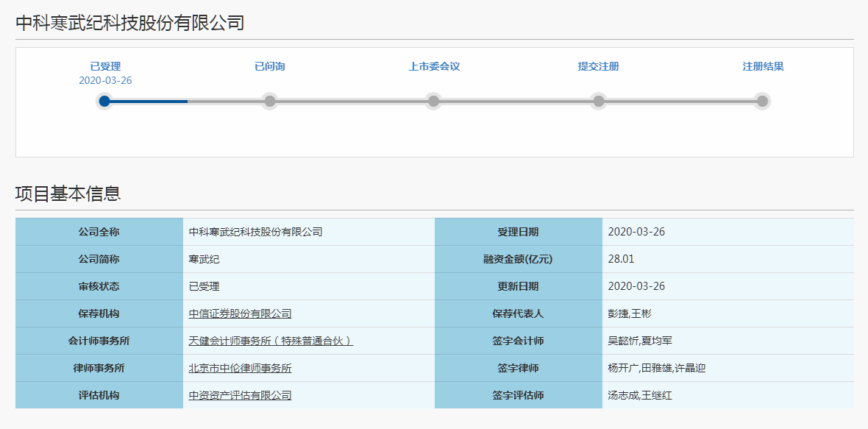Image resolution: width=868 pixels, height=429 pixels.
Task: Select the 已问询 stage label
Action: tap(269, 65)
